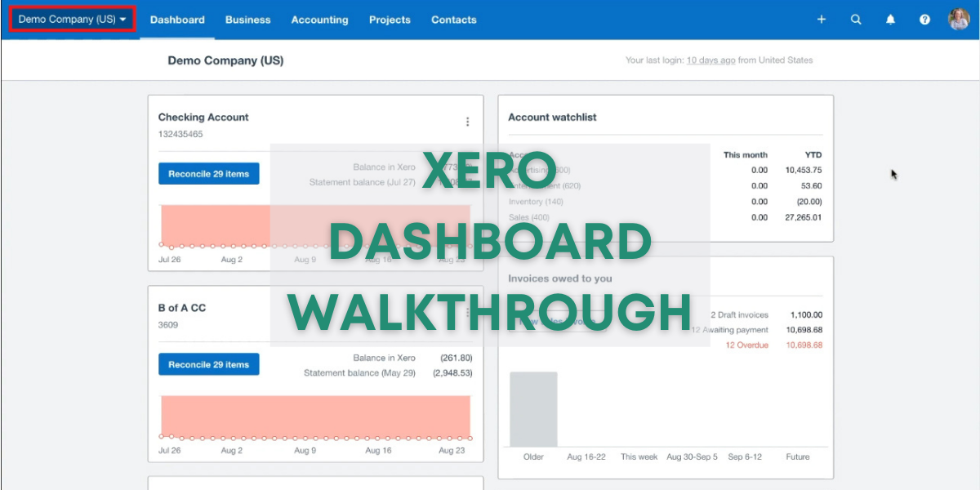Image resolution: width=980 pixels, height=490 pixels.
Task: Open search with the magnifier icon
Action: click(x=856, y=20)
